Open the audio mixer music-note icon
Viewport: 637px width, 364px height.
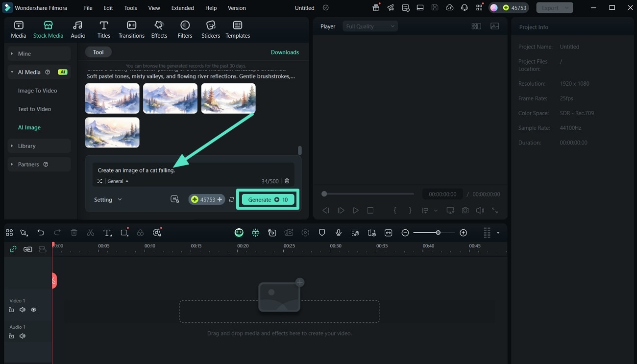pyautogui.click(x=355, y=233)
